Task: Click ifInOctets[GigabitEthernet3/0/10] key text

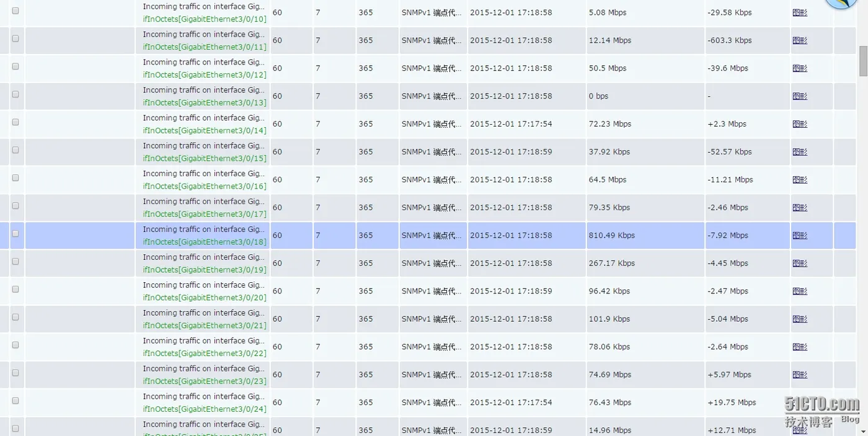Action: (x=205, y=19)
